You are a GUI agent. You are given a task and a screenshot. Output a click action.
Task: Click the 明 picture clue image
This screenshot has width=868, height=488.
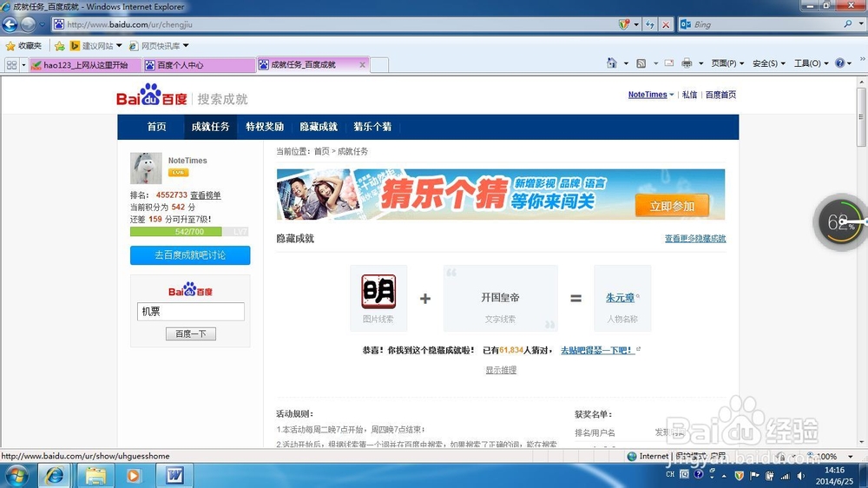coord(378,291)
